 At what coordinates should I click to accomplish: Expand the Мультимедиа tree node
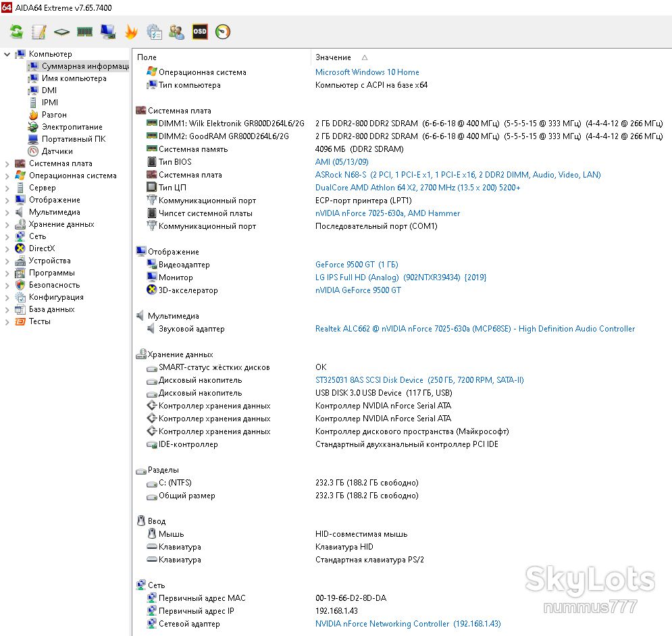[7, 212]
